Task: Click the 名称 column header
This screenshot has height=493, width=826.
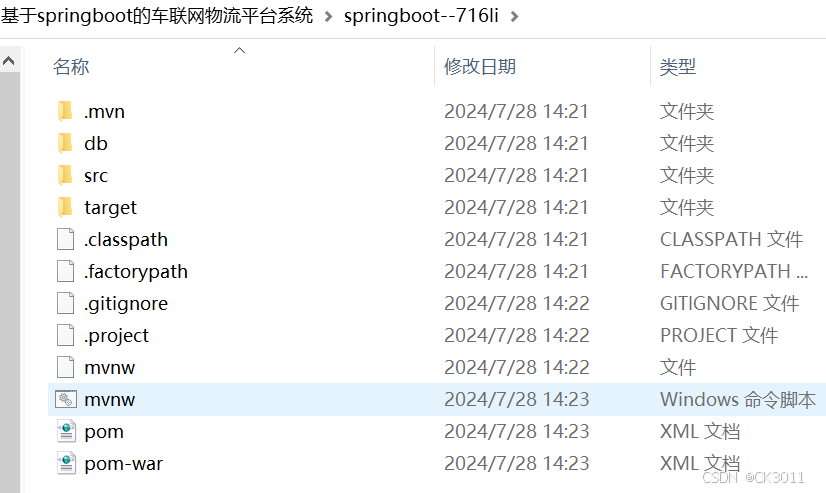Action: click(71, 67)
